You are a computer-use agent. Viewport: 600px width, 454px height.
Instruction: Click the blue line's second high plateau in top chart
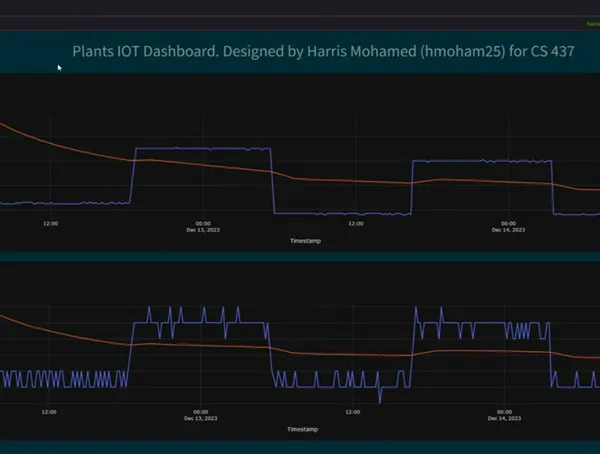click(x=480, y=160)
